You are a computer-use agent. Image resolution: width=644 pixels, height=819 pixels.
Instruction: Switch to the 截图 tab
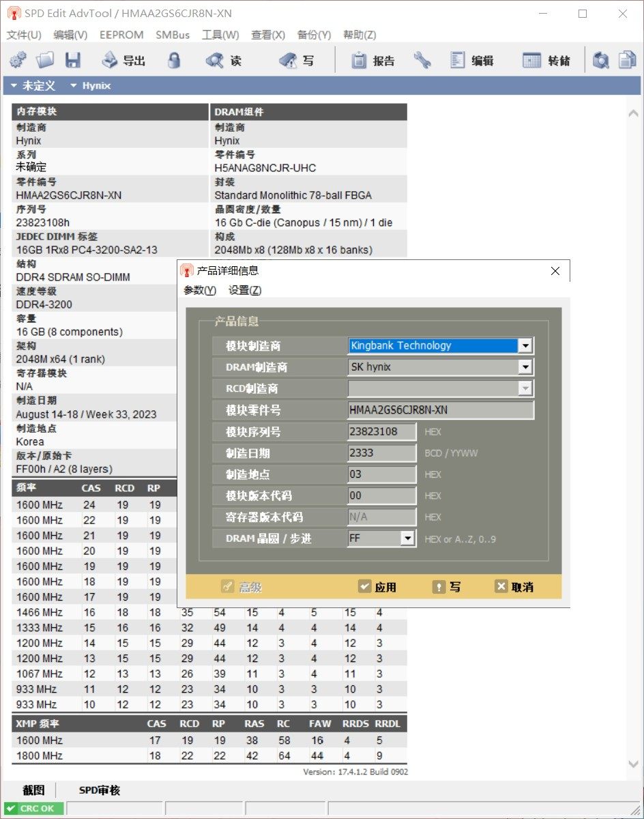[x=33, y=790]
